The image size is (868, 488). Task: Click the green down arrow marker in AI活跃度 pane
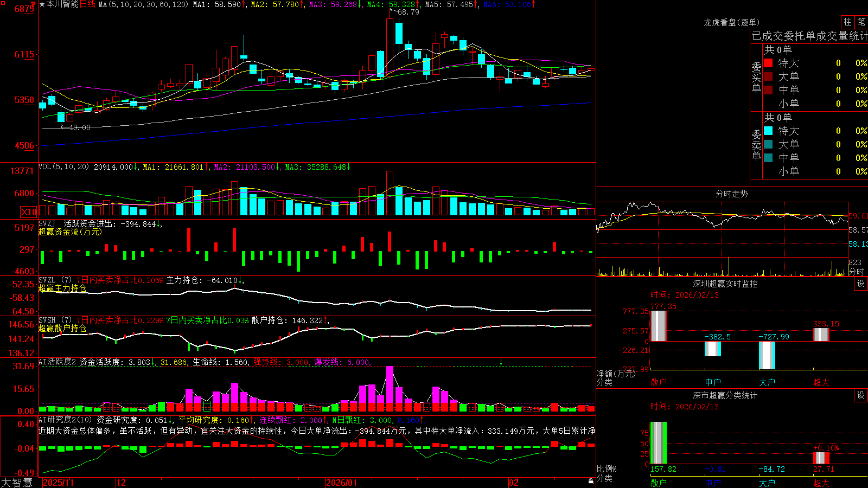click(501, 362)
